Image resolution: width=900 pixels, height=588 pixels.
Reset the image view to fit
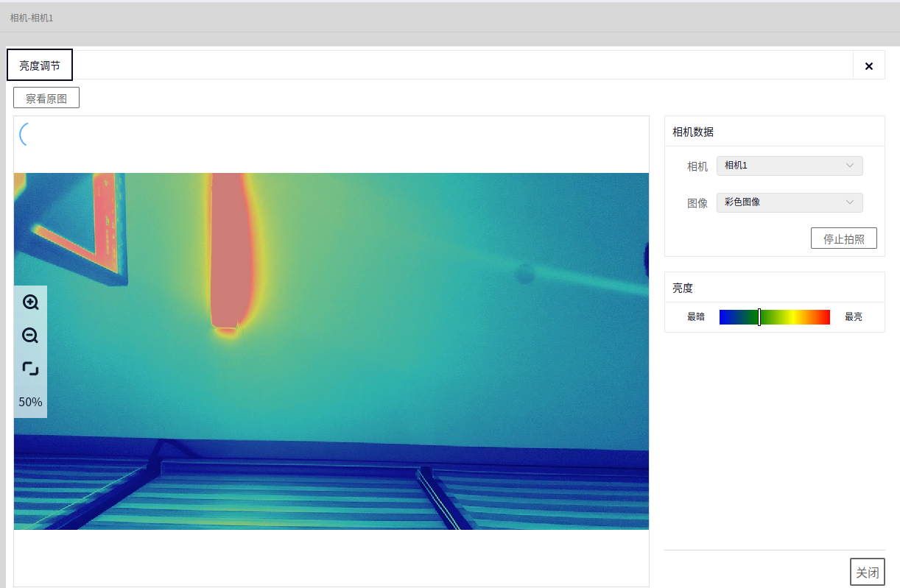click(x=30, y=369)
